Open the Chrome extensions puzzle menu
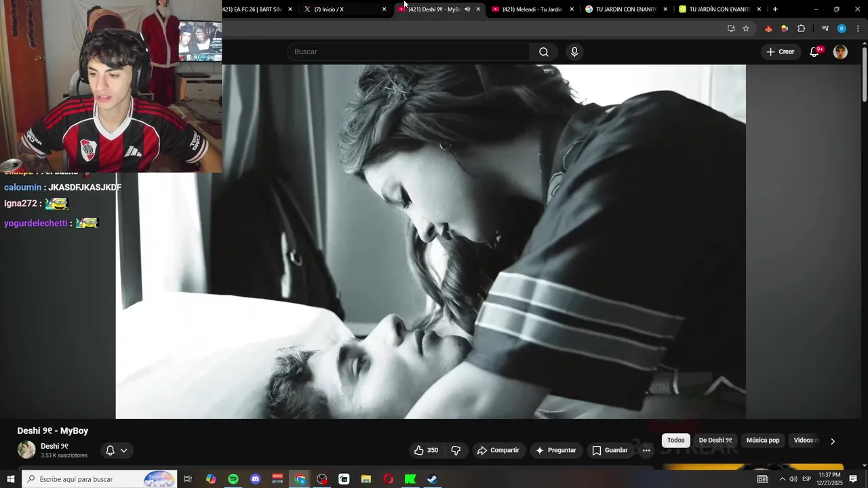The width and height of the screenshot is (868, 488). [x=802, y=28]
